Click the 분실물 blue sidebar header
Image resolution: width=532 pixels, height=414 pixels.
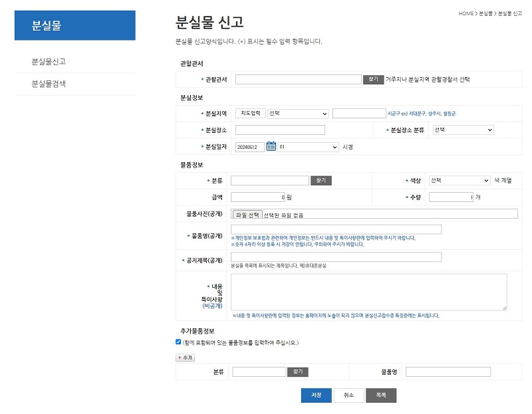pyautogui.click(x=75, y=25)
